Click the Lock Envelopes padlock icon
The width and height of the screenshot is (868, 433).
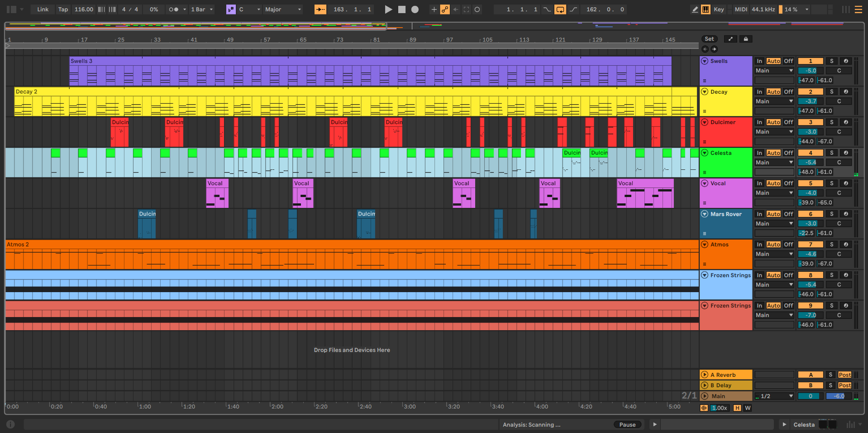point(746,39)
